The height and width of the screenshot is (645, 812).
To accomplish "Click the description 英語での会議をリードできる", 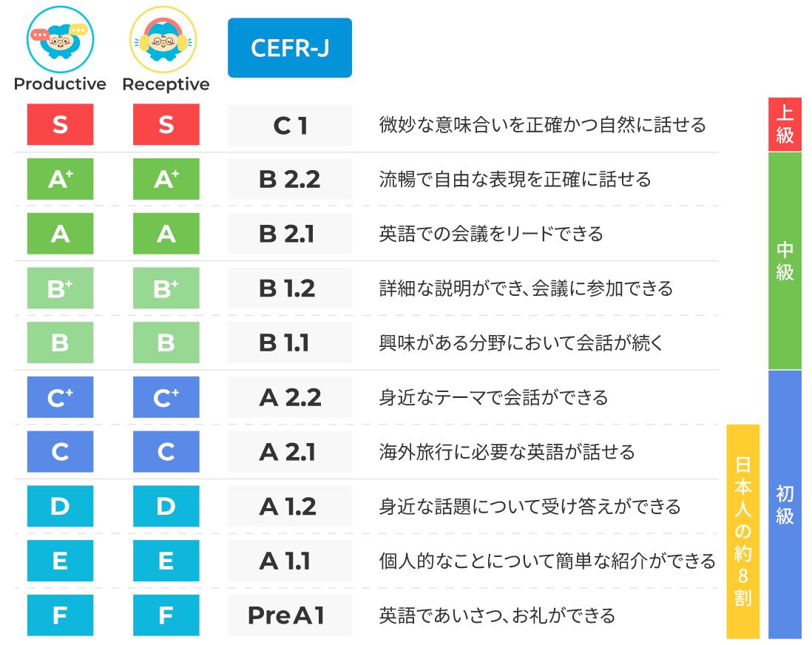I will 491,234.
